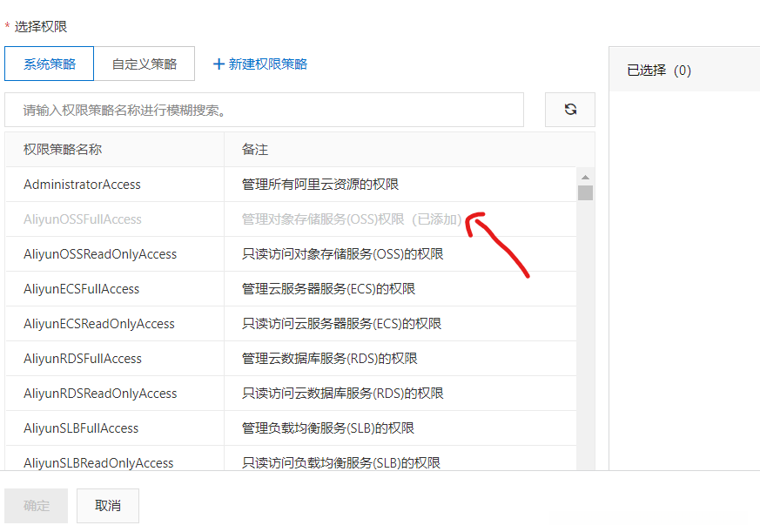Click the 管理负载均衡服务(SLB)的权限 remark
Image resolution: width=760 pixels, height=532 pixels.
[x=327, y=428]
